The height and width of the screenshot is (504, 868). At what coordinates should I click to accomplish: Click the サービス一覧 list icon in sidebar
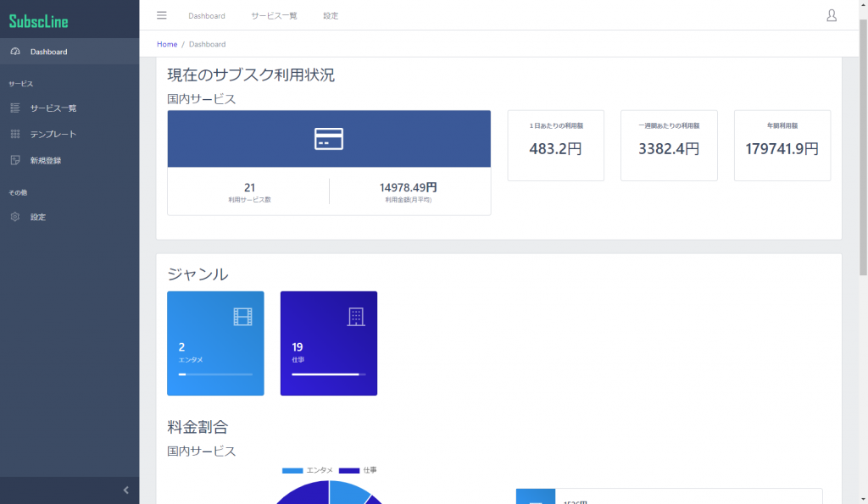pyautogui.click(x=15, y=108)
